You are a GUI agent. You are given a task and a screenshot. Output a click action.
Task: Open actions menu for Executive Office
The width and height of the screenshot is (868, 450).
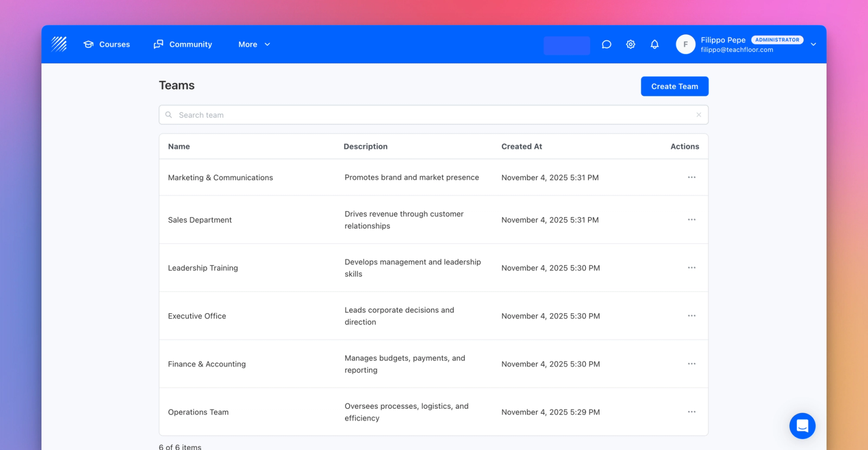click(x=692, y=316)
